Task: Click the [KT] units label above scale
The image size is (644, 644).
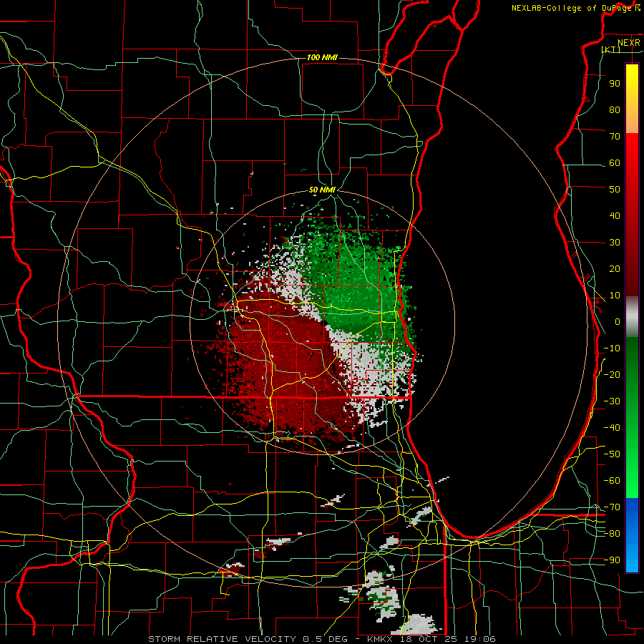Action: point(611,49)
